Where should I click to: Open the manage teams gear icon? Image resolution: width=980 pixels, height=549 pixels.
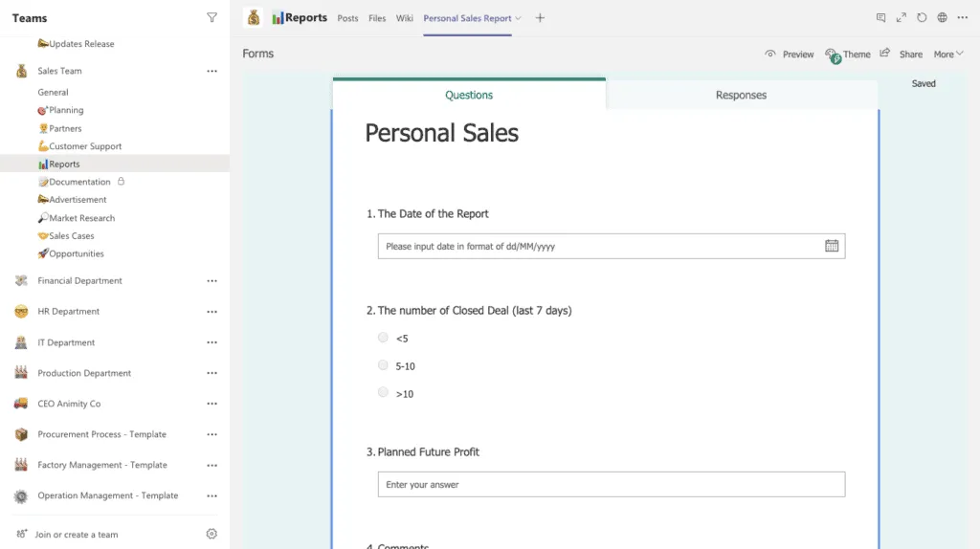212,534
